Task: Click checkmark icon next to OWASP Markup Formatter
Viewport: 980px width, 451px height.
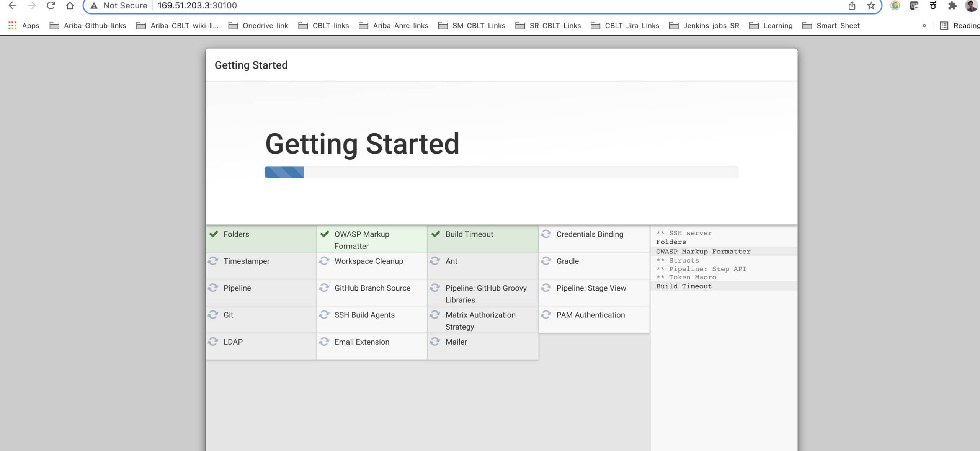Action: 325,234
